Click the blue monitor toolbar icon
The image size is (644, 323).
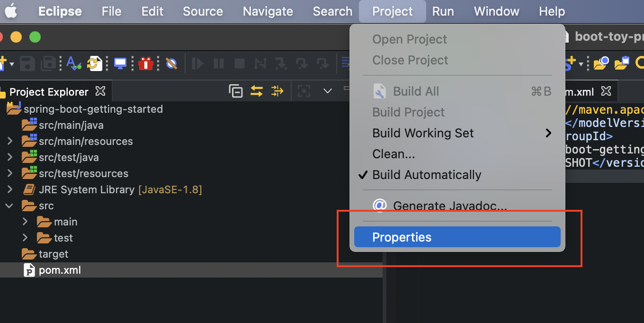coord(120,63)
